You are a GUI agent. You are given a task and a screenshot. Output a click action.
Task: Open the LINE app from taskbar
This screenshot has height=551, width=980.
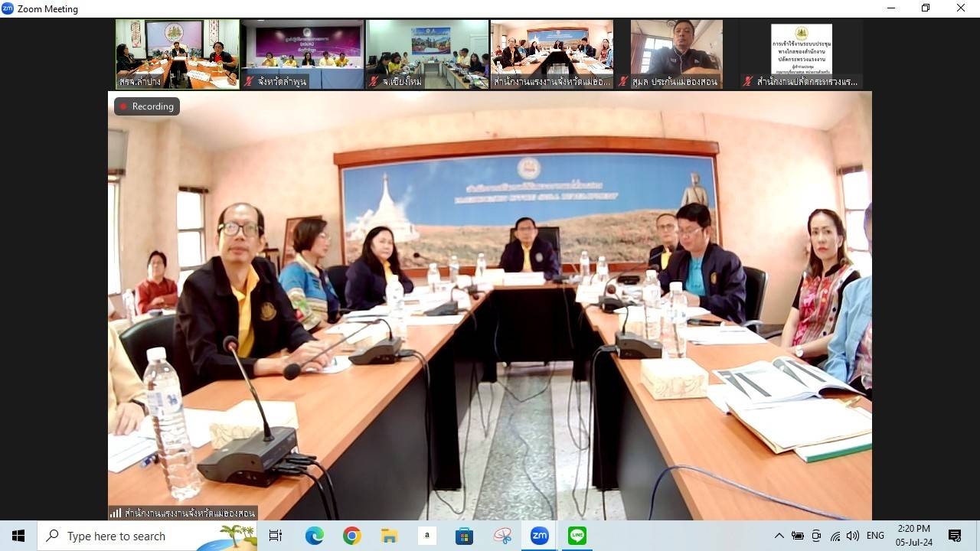click(x=577, y=536)
